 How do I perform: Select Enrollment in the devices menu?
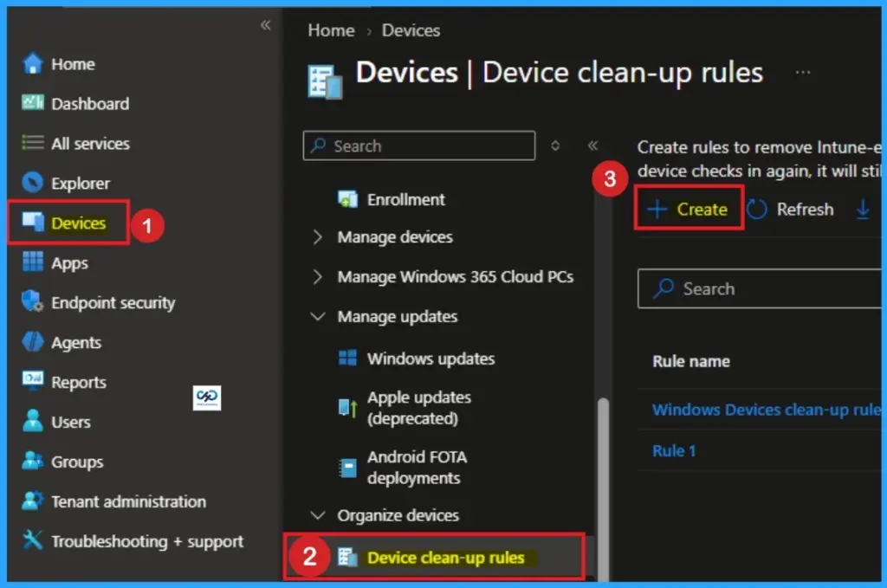pyautogui.click(x=405, y=199)
